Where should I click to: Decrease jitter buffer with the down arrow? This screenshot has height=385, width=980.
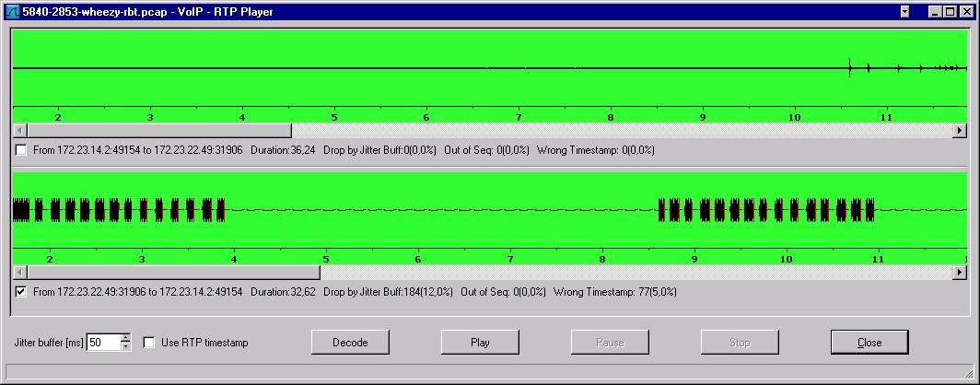[x=126, y=347]
